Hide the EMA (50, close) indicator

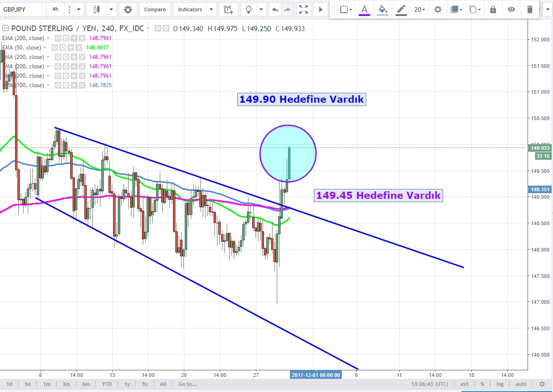tap(55, 48)
